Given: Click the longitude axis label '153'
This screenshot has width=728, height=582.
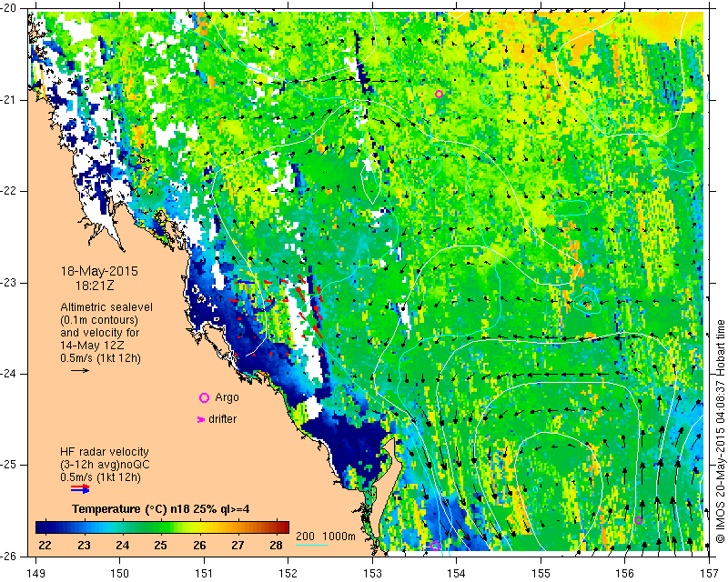Looking at the screenshot, I should pyautogui.click(x=373, y=574).
